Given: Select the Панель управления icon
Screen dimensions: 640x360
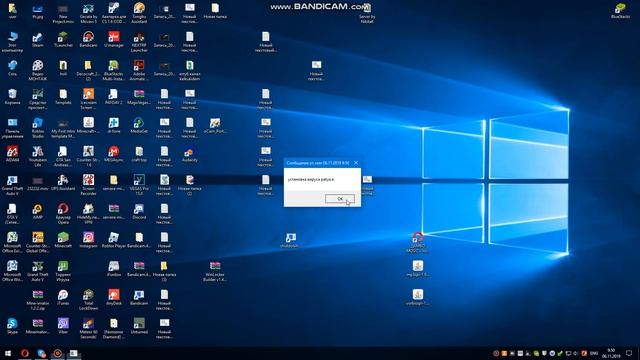Looking at the screenshot, I should pos(12,128).
